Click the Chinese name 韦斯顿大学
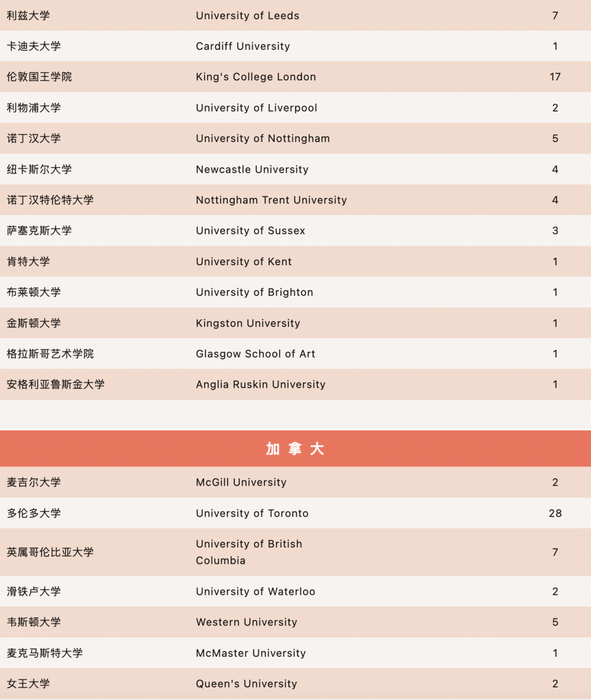591x700 pixels. point(33,622)
